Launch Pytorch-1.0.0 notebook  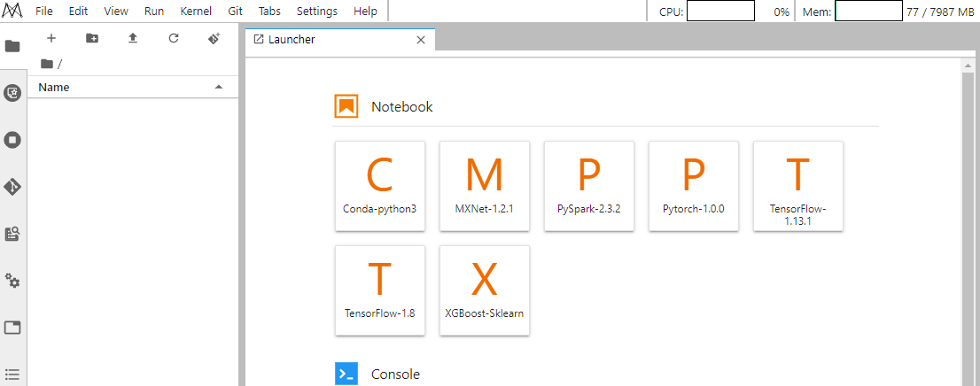(x=694, y=186)
